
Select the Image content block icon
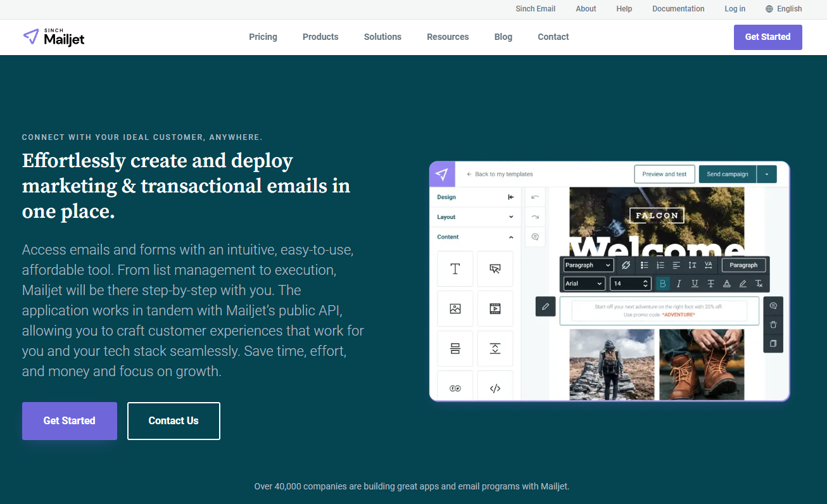455,309
